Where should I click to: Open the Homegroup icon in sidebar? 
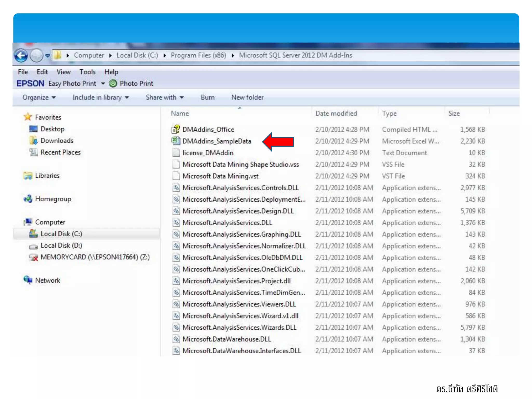(28, 199)
